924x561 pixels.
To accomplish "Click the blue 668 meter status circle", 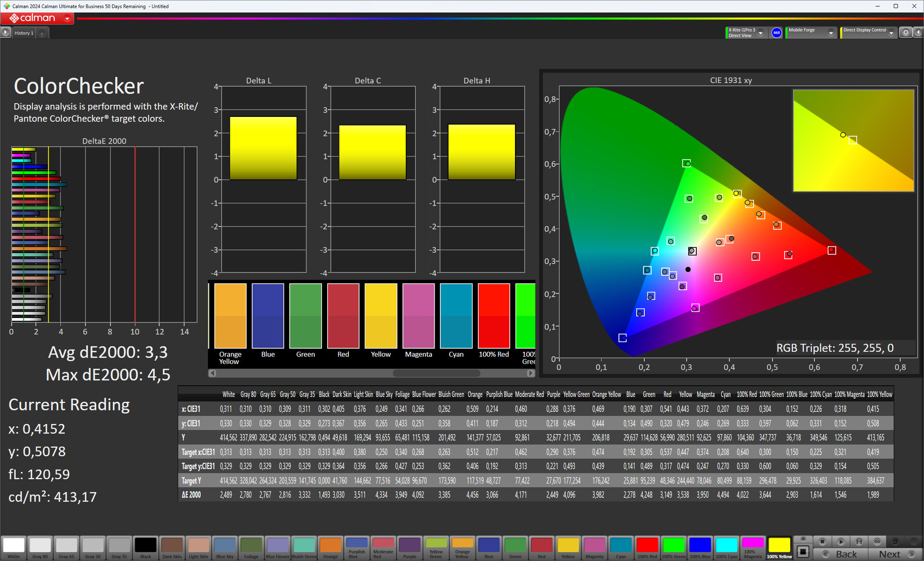I will click(x=776, y=33).
